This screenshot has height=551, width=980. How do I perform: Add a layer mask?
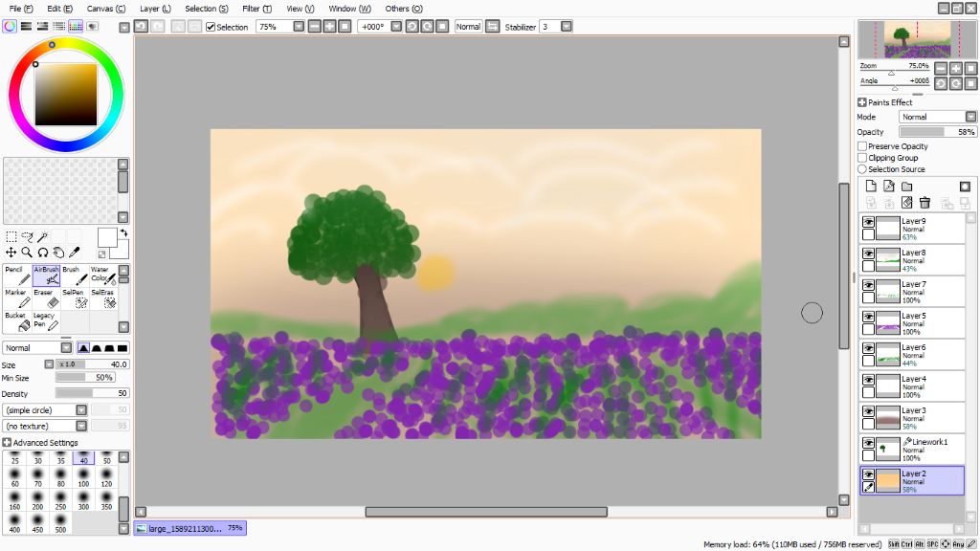965,187
